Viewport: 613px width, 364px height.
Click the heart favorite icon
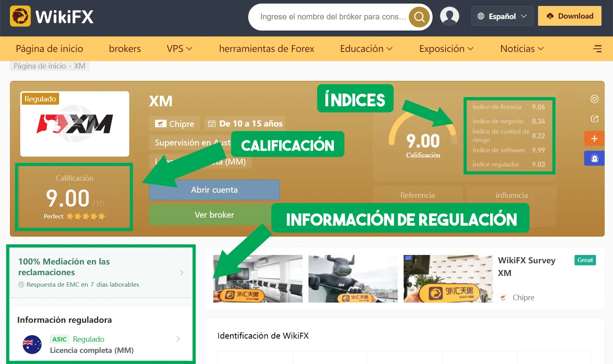pos(594,99)
